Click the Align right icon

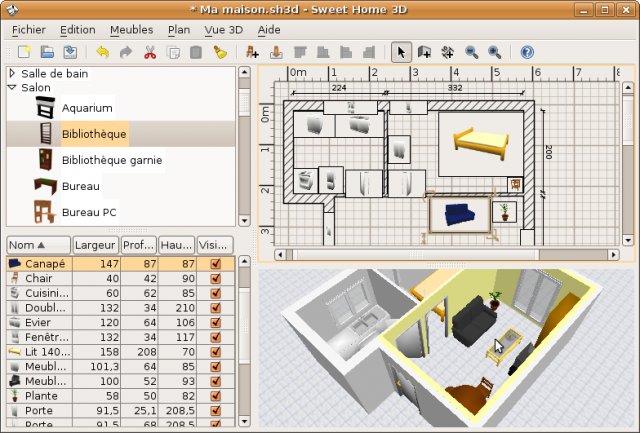(369, 52)
